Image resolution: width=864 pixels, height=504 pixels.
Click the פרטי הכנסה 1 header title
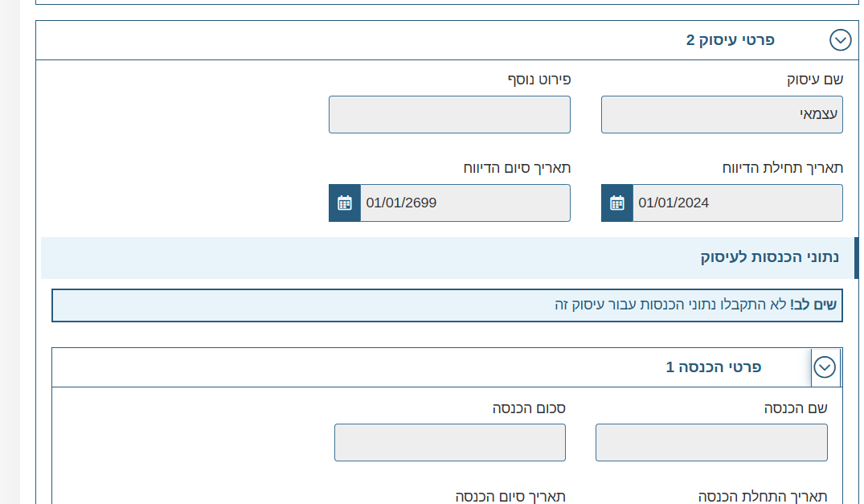click(714, 367)
